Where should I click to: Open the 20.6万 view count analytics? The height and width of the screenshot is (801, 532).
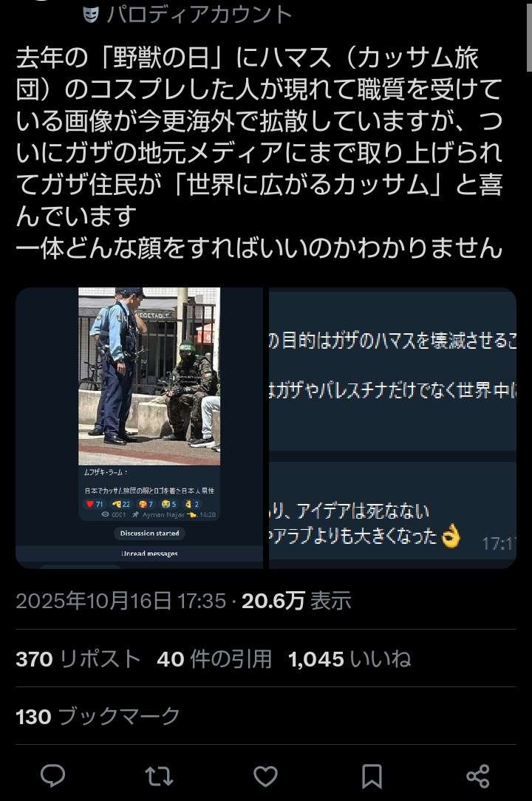[x=296, y=601]
